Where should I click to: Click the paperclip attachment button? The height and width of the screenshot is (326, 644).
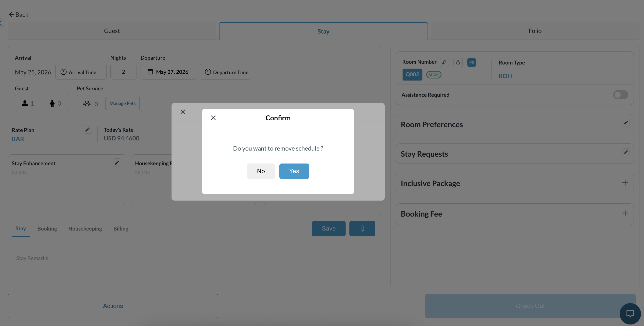pos(362,229)
